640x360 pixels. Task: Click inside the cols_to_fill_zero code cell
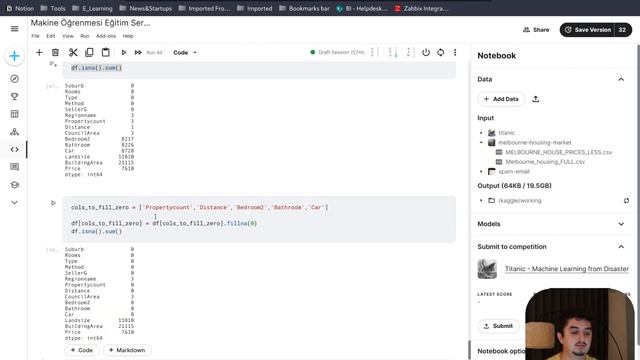(x=259, y=220)
